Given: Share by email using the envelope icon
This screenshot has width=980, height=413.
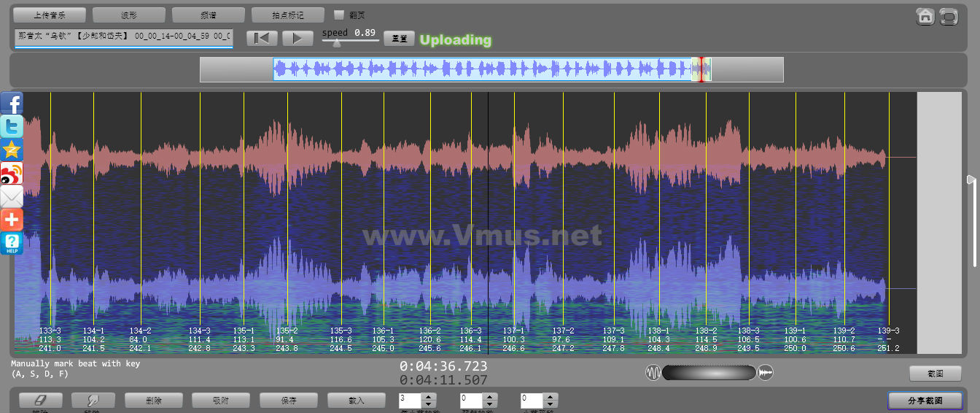Looking at the screenshot, I should pyautogui.click(x=12, y=197).
